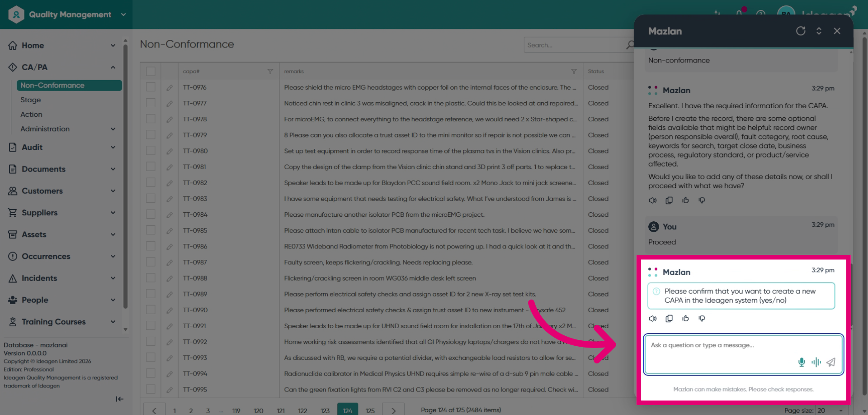Viewport: 868px width, 415px height.
Task: Open filter for remarks column
Action: click(x=574, y=72)
